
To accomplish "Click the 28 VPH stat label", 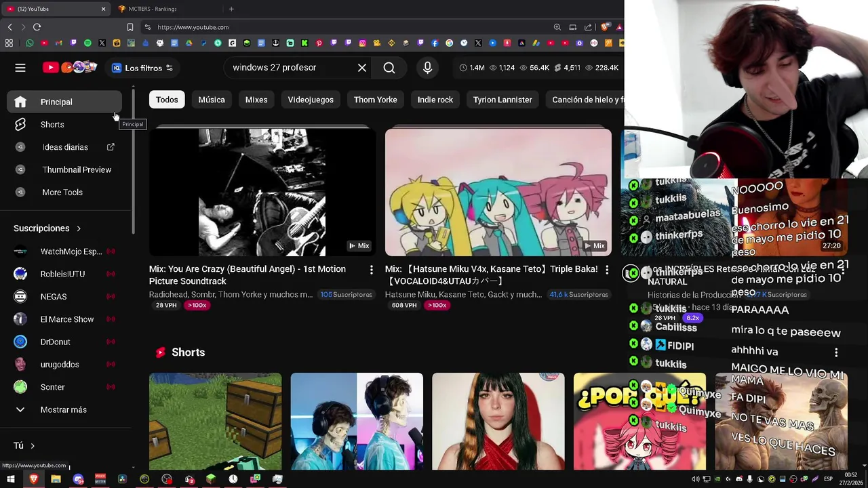I will tap(166, 306).
